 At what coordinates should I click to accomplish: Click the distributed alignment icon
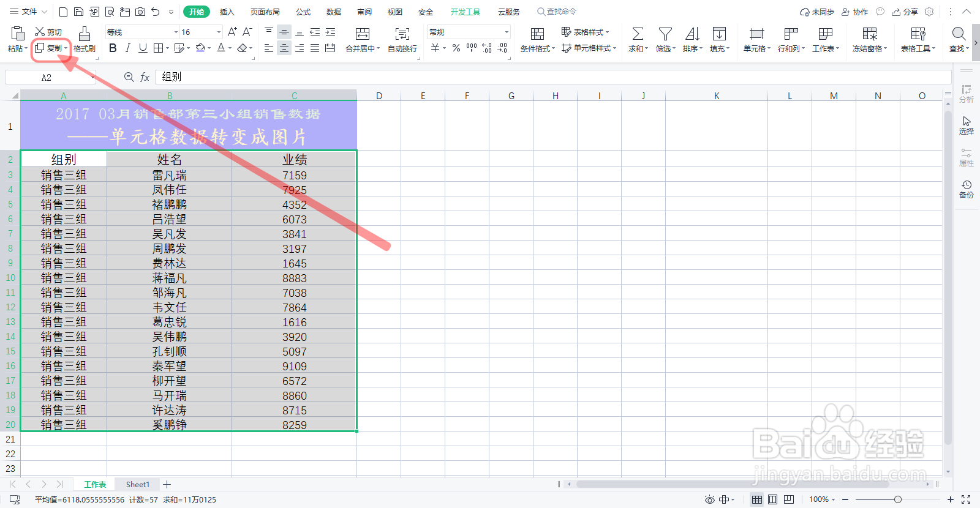(330, 48)
